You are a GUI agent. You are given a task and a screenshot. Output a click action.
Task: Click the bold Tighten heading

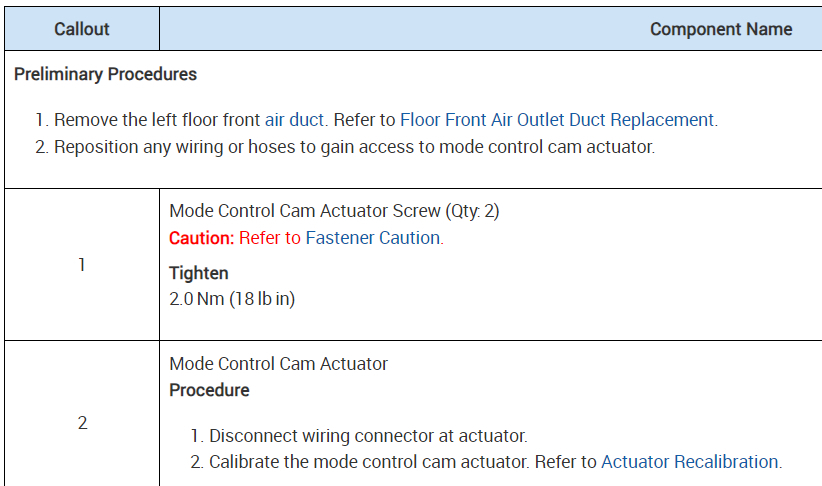click(x=198, y=273)
